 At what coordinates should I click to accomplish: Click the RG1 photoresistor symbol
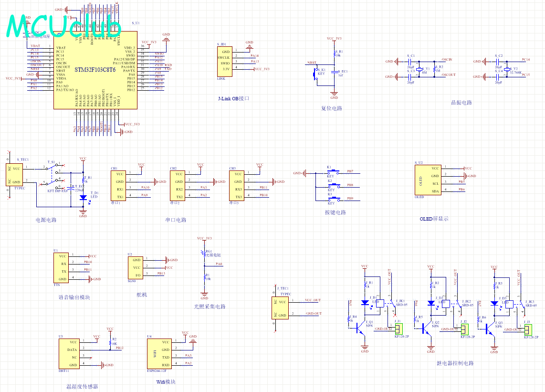[x=204, y=255]
